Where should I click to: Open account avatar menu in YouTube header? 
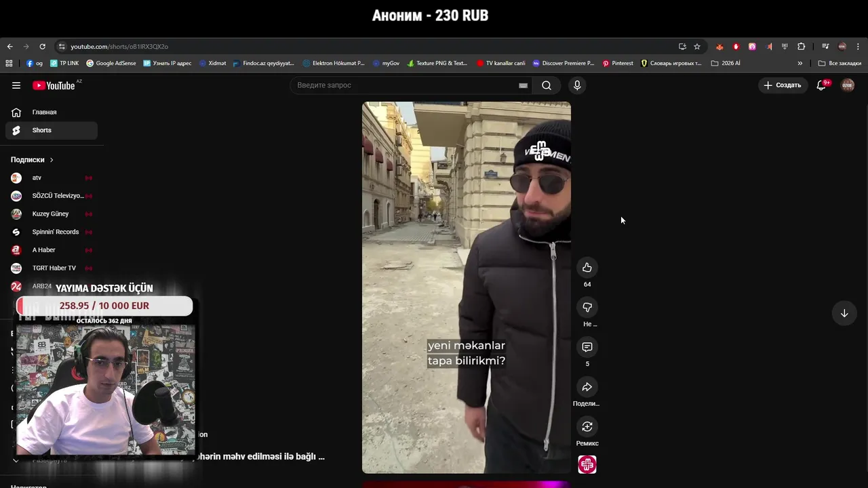(x=848, y=85)
